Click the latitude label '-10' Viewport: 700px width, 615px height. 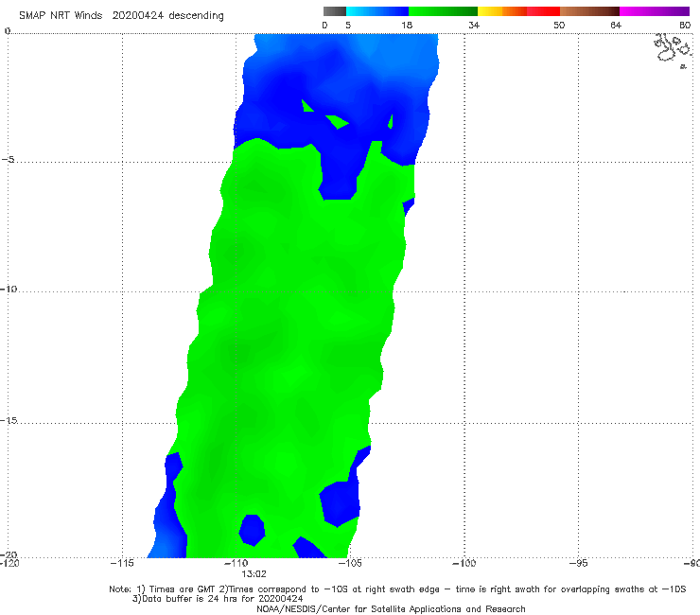9,289
